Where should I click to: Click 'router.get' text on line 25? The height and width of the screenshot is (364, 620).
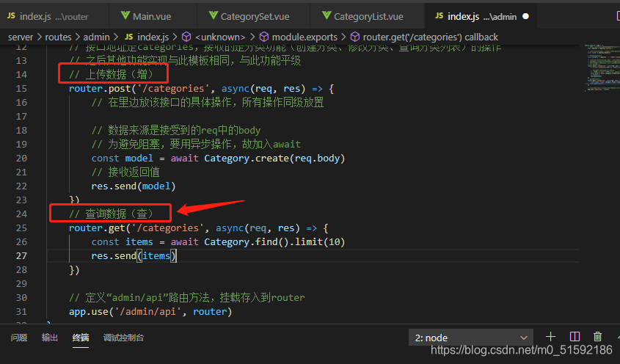(x=97, y=228)
